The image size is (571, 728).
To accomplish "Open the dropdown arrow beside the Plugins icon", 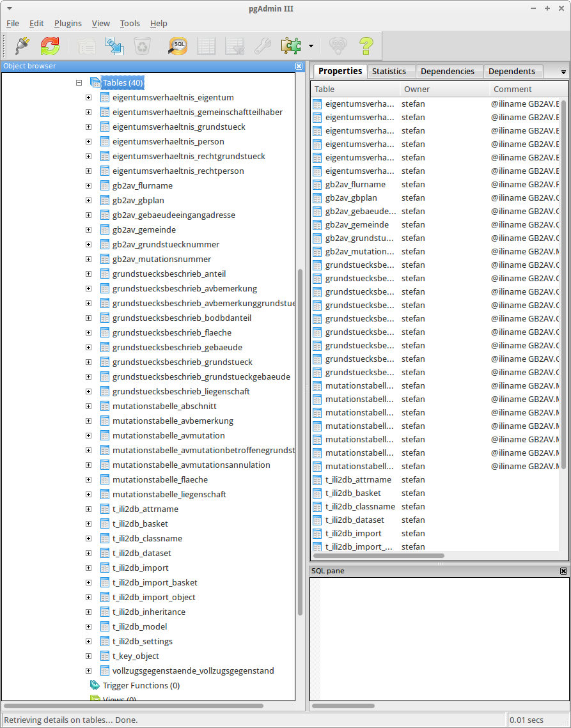I will (x=311, y=46).
